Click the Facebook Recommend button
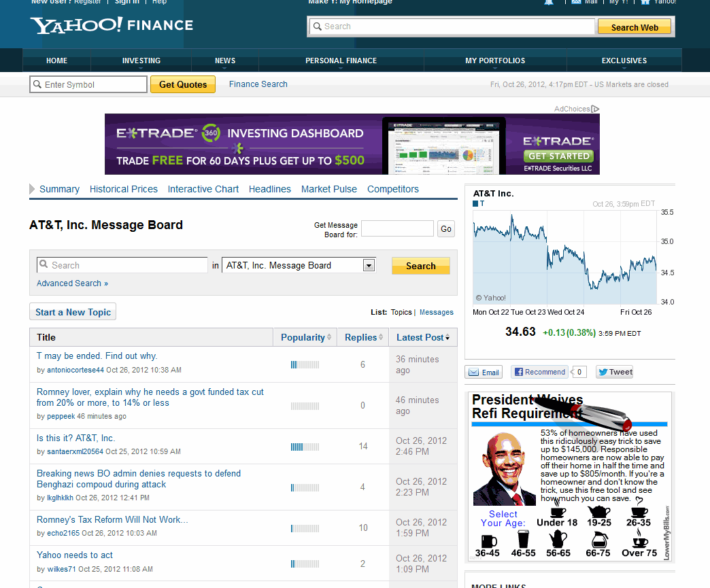The height and width of the screenshot is (588, 710). [x=540, y=372]
